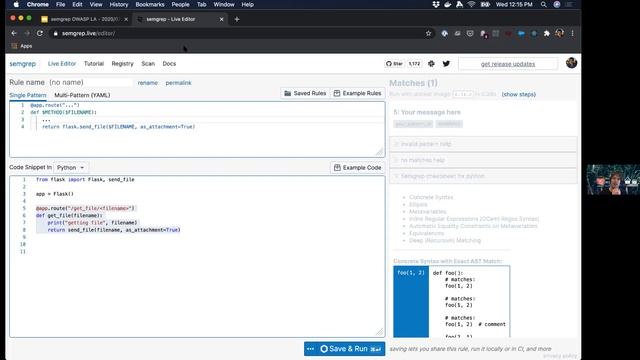Open the Dropbox menu bar icon

pyautogui.click(x=436, y=4)
